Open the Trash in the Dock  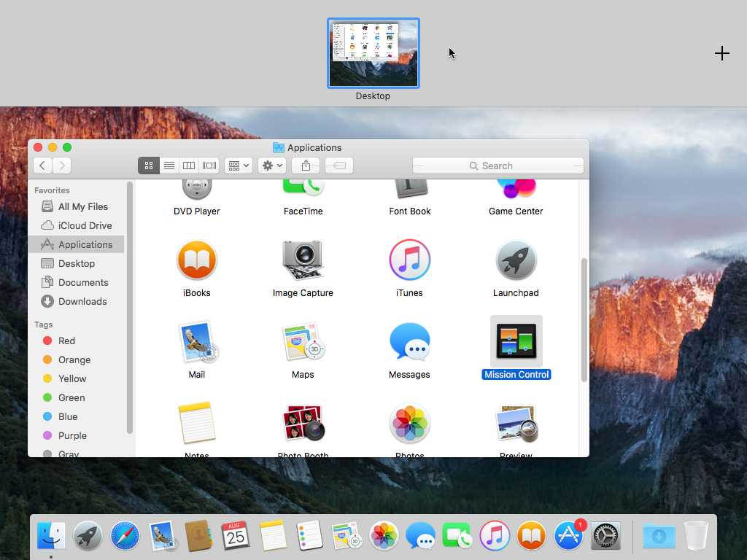pos(696,535)
